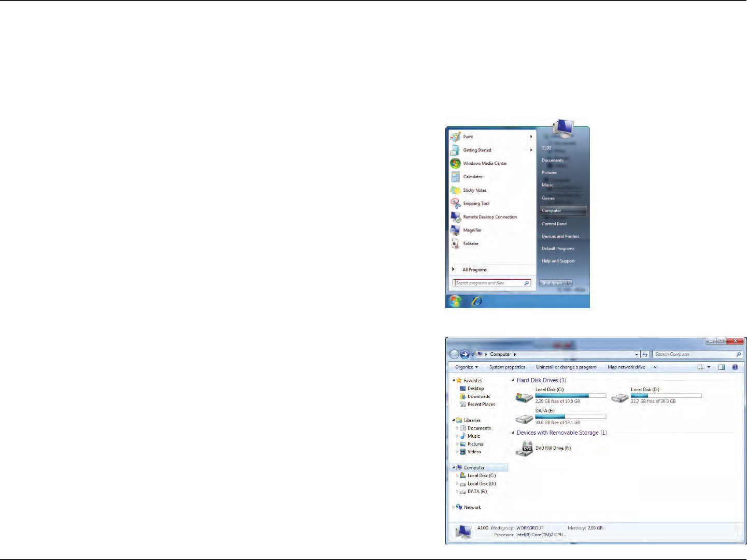Refresh the Computer address bar
747x560 pixels.
[645, 354]
